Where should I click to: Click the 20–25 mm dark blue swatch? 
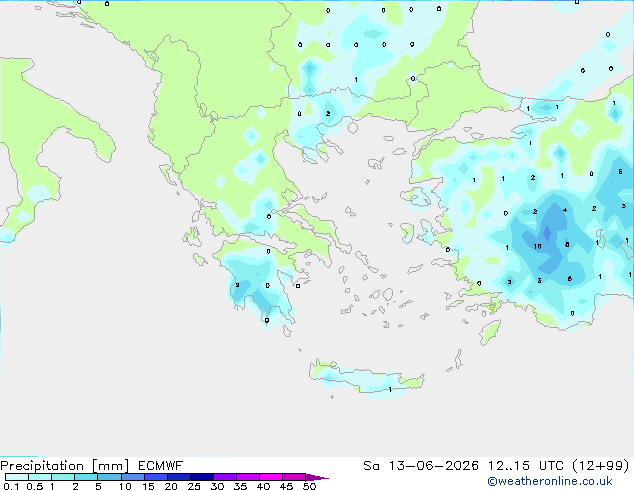coord(179,477)
